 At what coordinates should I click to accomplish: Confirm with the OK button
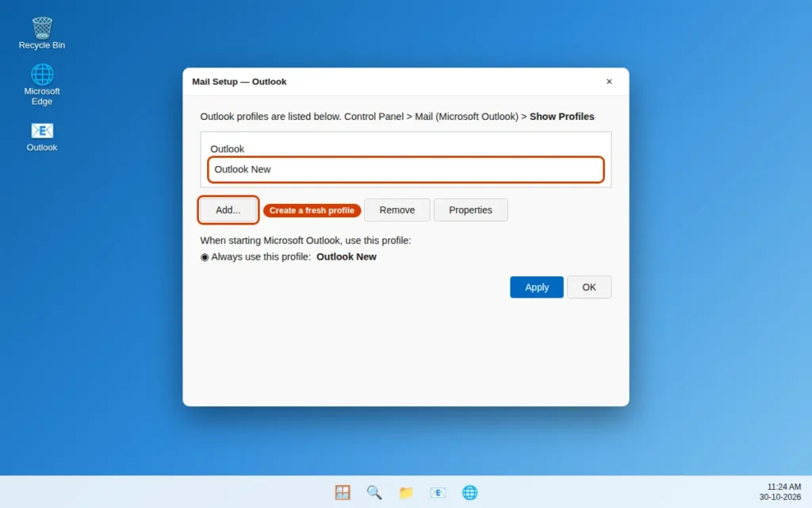[x=589, y=287]
